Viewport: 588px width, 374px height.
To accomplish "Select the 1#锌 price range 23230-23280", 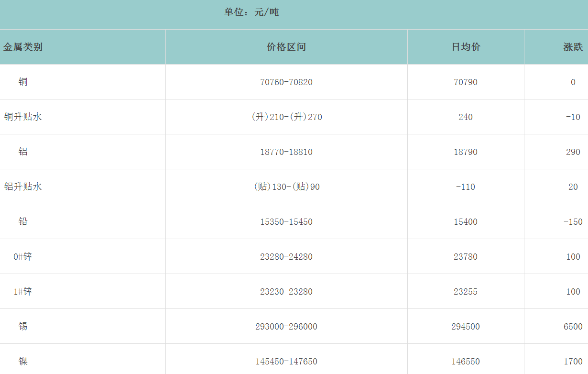I will [286, 292].
